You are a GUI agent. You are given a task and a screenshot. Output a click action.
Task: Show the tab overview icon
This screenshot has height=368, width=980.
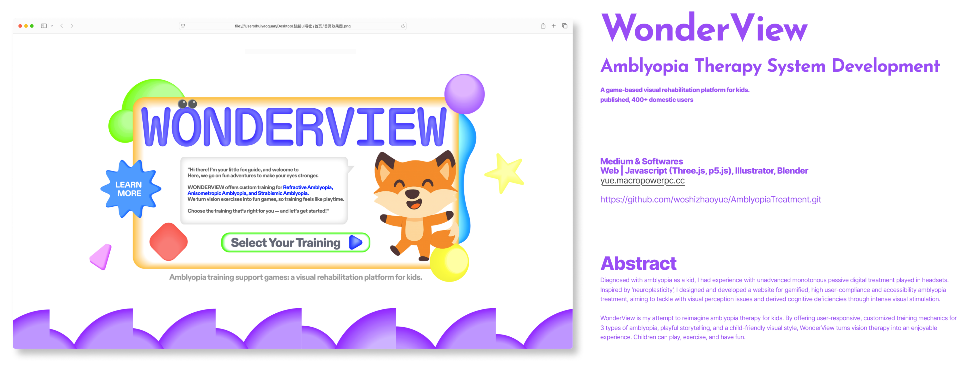click(564, 26)
